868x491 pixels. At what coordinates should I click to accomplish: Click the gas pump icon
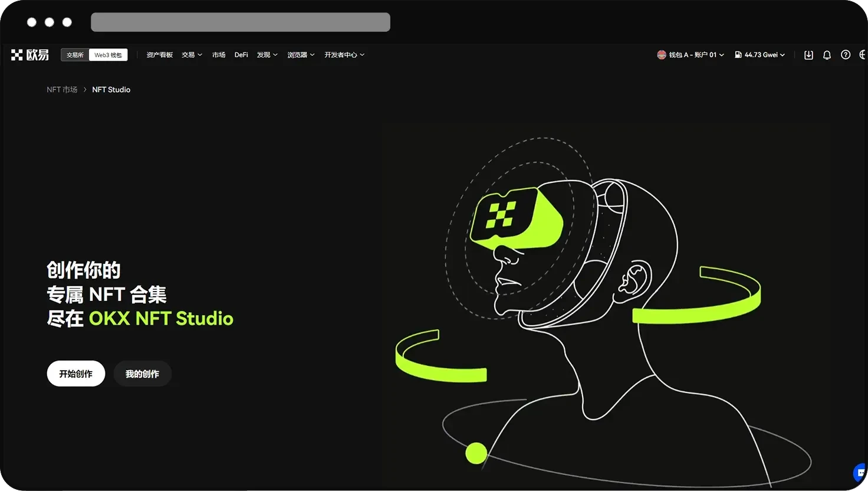coord(738,55)
